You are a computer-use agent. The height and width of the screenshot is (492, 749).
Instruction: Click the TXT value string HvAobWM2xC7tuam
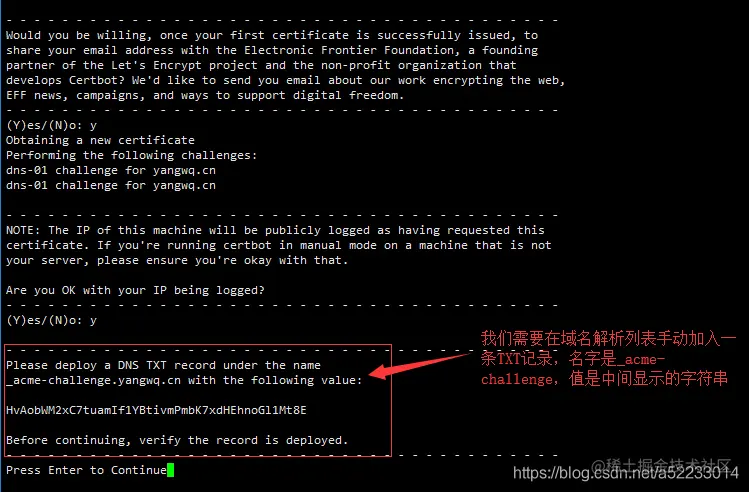coord(156,410)
